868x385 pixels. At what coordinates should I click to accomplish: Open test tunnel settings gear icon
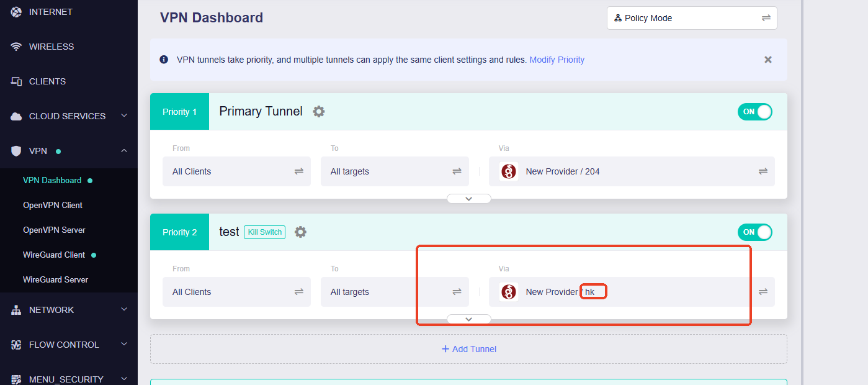[300, 232]
